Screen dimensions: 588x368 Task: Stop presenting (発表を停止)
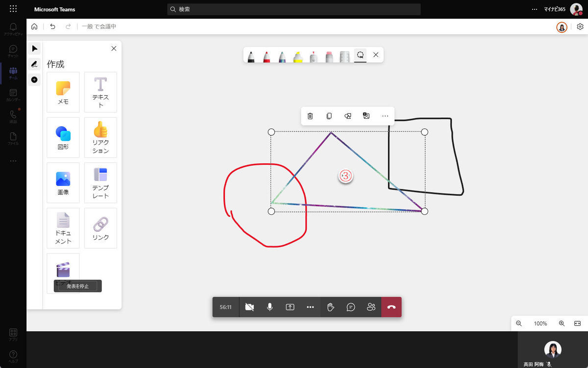(x=78, y=286)
